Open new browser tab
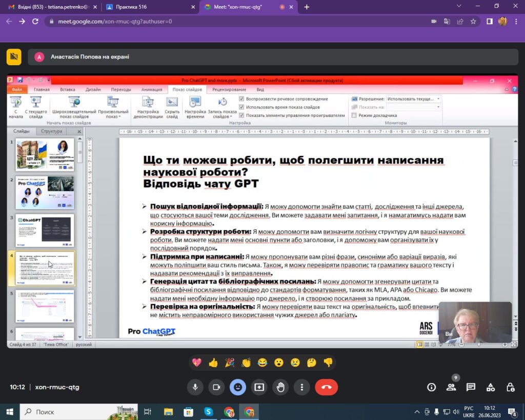The width and height of the screenshot is (525, 420). coord(307,7)
